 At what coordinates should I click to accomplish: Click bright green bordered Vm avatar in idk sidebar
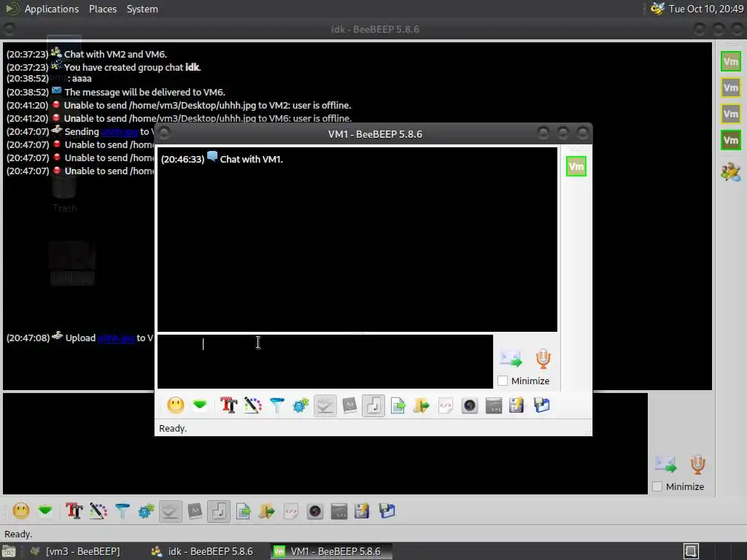click(731, 61)
